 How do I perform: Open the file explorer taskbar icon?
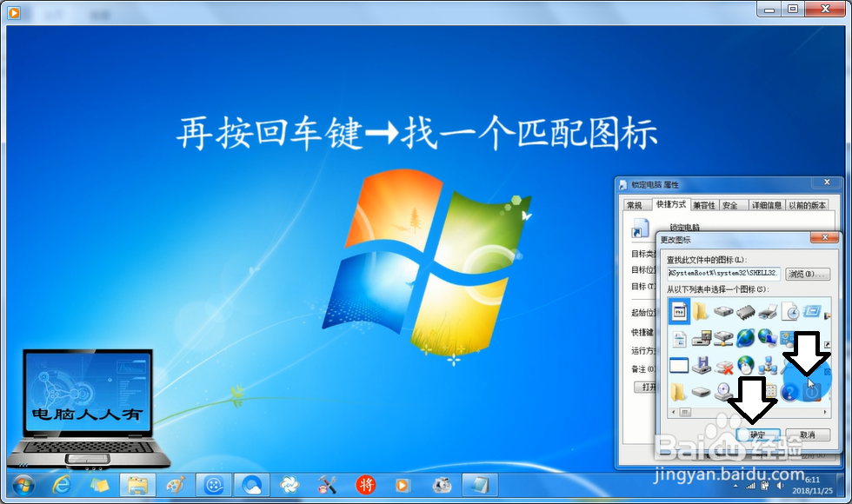[x=137, y=485]
